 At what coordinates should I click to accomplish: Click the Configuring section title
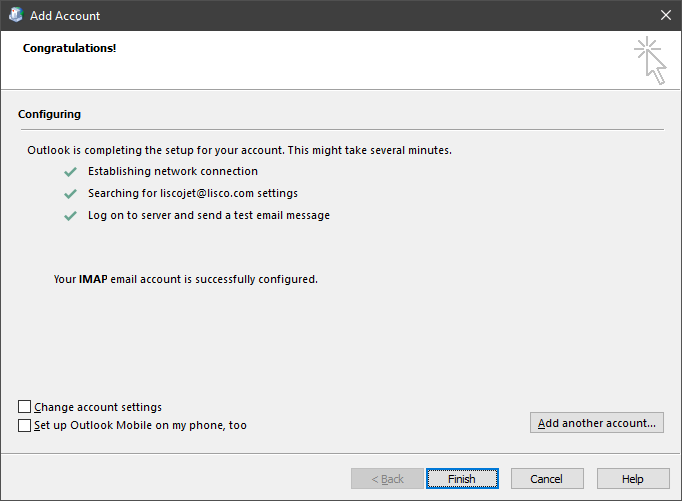click(49, 114)
